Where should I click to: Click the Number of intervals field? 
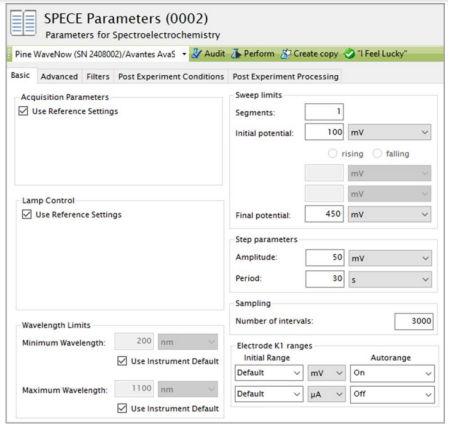[x=414, y=321]
